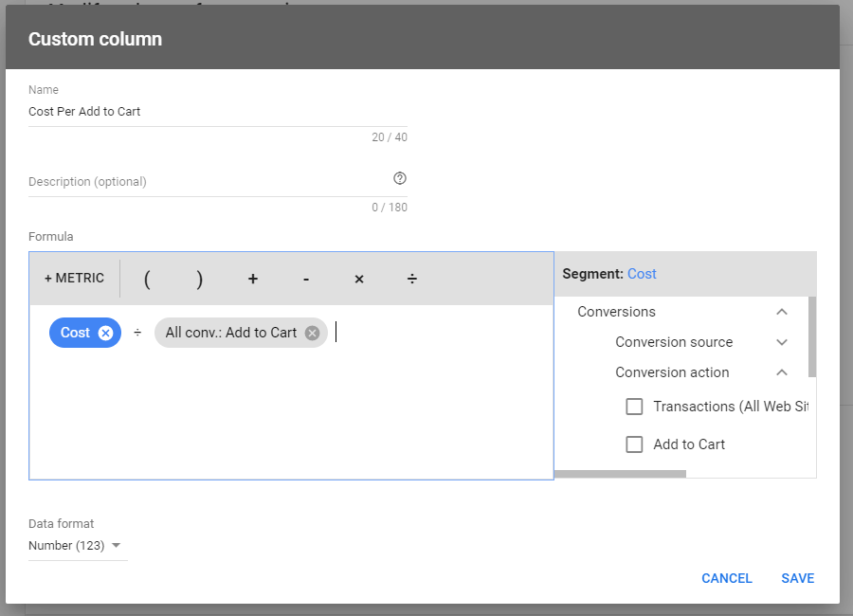This screenshot has width=853, height=616.
Task: Click the Cost segment link
Action: point(642,274)
